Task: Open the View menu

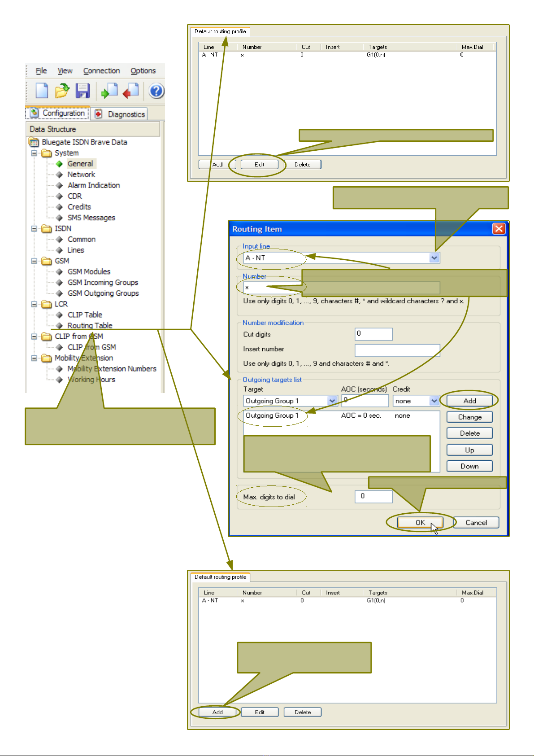Action: [65, 70]
